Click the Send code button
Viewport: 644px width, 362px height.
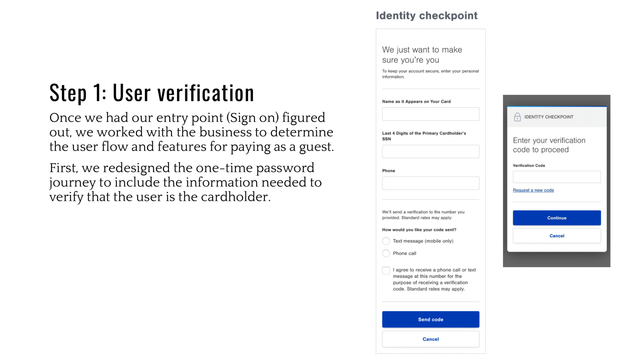(431, 320)
